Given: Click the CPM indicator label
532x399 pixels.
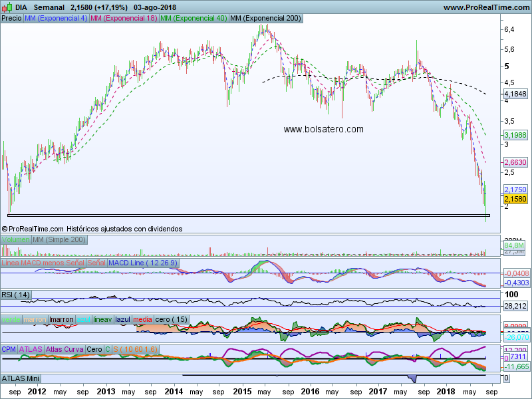Looking at the screenshot, I should tap(9, 348).
